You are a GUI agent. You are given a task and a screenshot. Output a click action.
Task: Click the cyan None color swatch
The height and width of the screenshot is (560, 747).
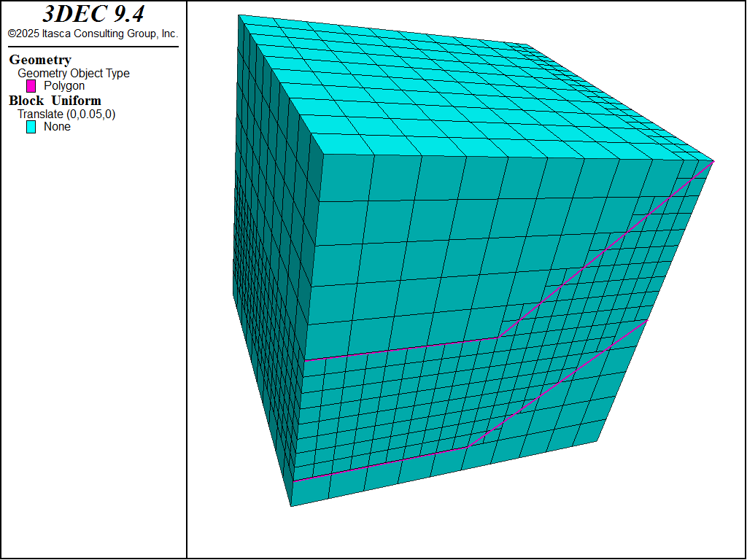(31, 127)
